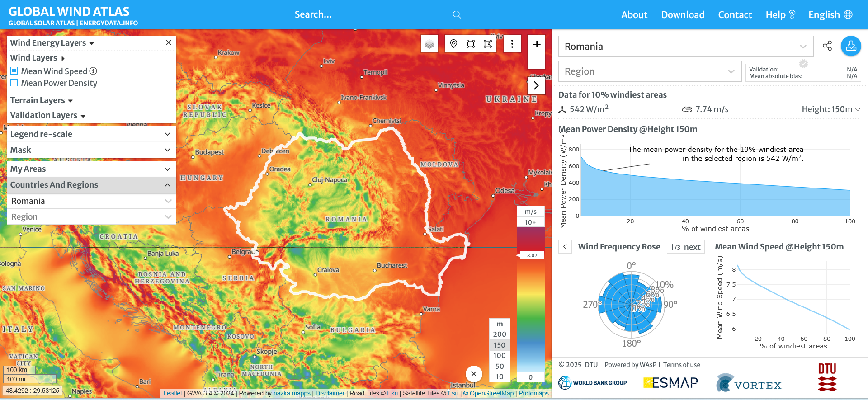Open the Download menu item
Viewport: 868px width, 400px height.
coord(682,15)
